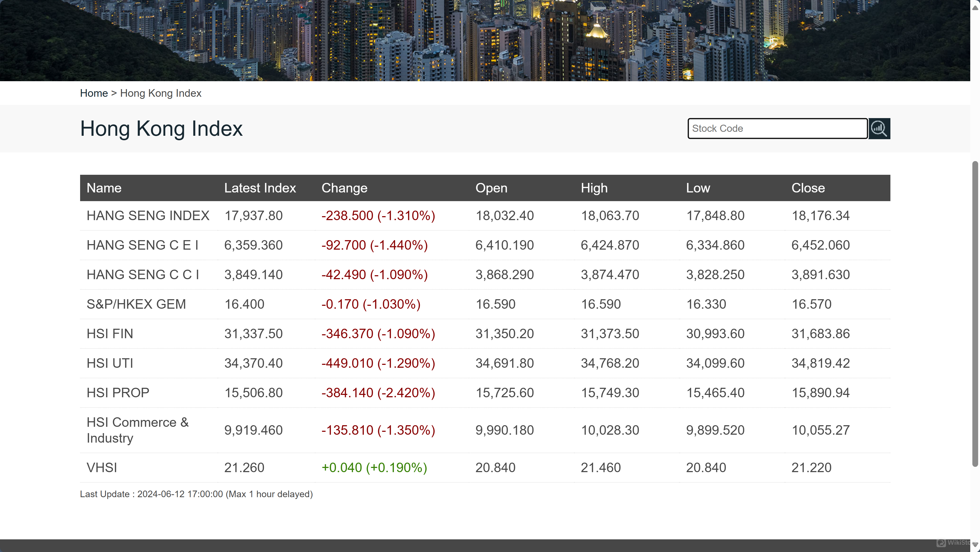The height and width of the screenshot is (552, 980).
Task: Click the vertical scrollbar thumb
Action: (975, 314)
